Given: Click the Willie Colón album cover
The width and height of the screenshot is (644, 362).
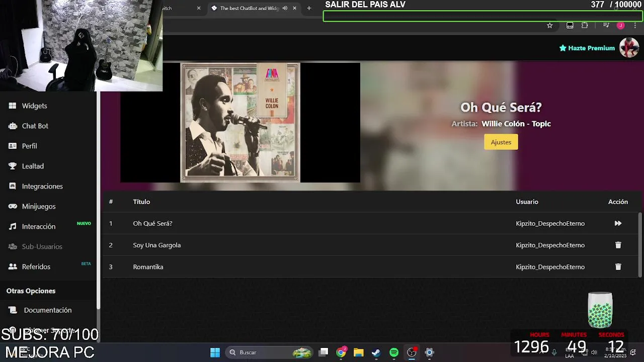Looking at the screenshot, I should coord(240,122).
